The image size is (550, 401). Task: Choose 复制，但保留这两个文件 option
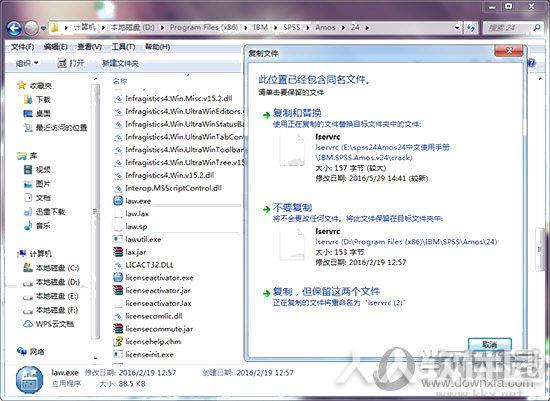(x=326, y=292)
